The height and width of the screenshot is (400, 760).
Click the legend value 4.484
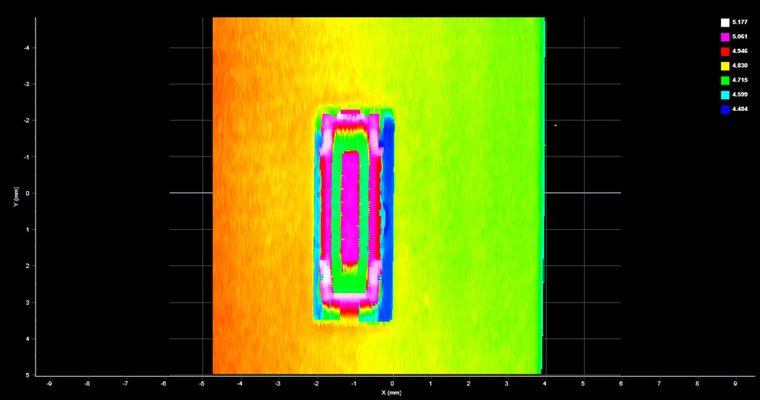click(740, 109)
